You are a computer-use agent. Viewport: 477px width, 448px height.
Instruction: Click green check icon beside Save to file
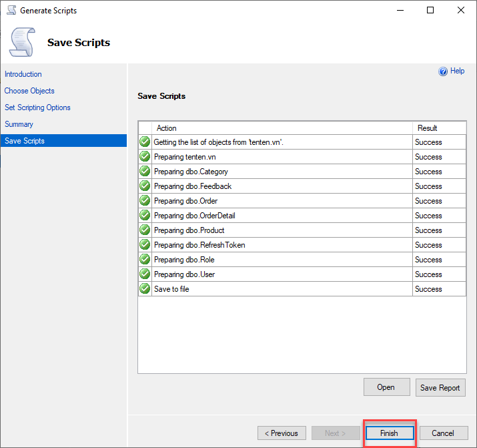coord(145,288)
